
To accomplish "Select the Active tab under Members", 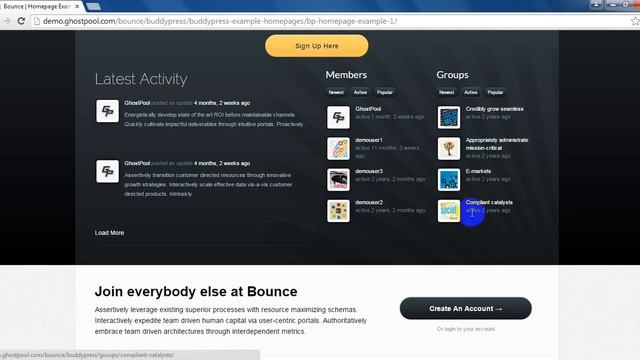I will (x=360, y=92).
